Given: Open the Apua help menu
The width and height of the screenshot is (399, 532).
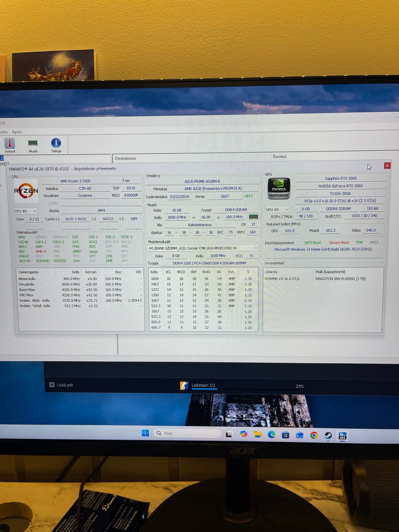Looking at the screenshot, I should (17, 132).
